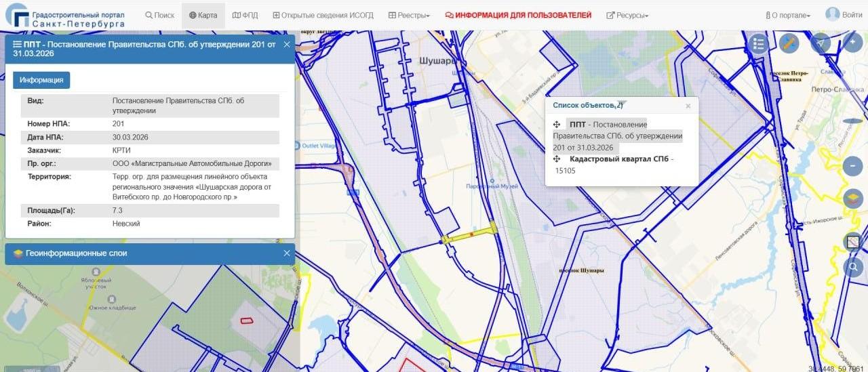This screenshot has height=372, width=868.
Task: Open the map search magnifier button
Action: pos(852,267)
